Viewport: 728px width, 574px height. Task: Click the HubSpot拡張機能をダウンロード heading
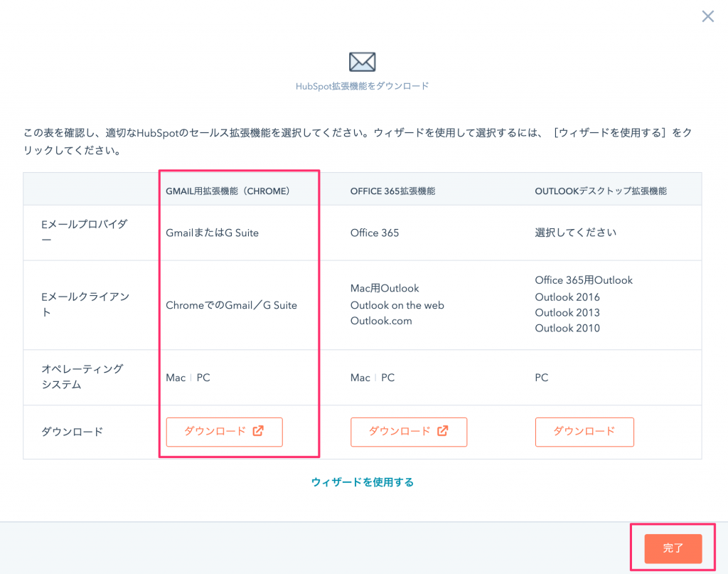pos(362,86)
